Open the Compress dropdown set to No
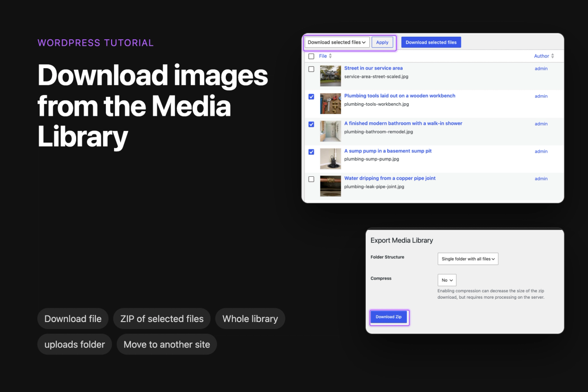This screenshot has width=588, height=392. (x=447, y=280)
